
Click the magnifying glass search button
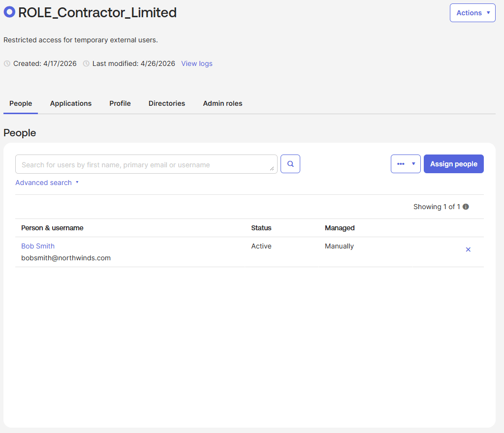point(290,164)
